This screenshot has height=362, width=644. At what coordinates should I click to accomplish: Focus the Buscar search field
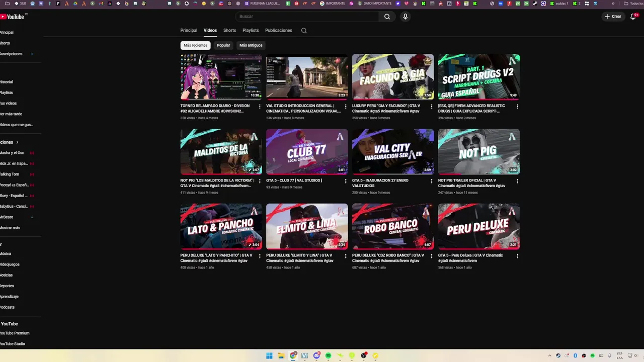click(x=307, y=17)
